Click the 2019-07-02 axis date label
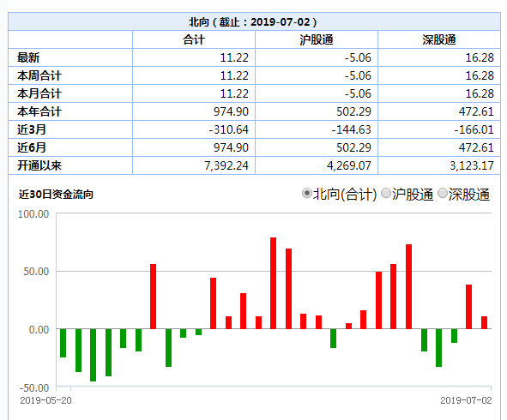This screenshot has height=420, width=507. pyautogui.click(x=466, y=400)
